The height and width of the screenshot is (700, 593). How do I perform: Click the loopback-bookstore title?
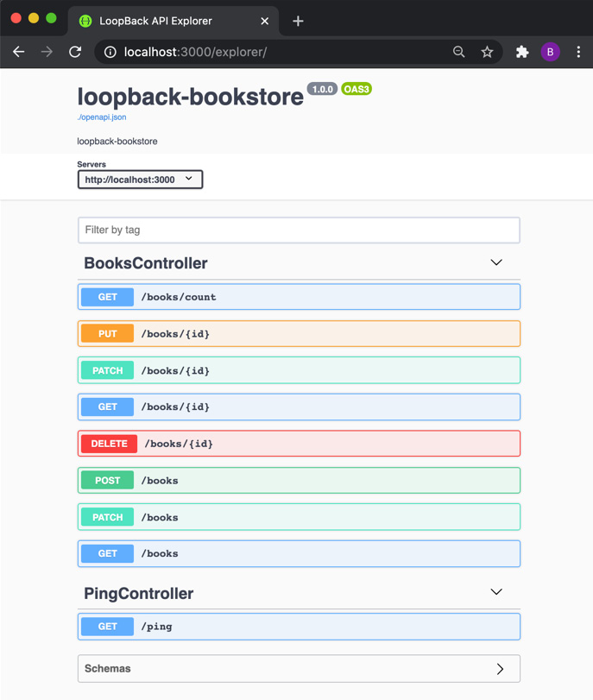tap(190, 98)
